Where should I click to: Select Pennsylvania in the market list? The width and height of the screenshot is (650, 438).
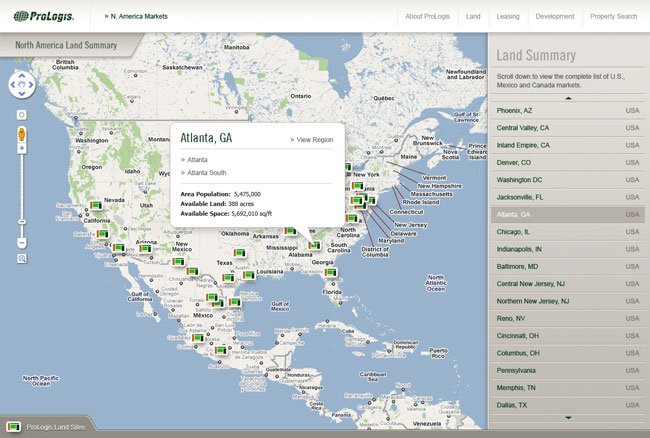[x=568, y=370]
